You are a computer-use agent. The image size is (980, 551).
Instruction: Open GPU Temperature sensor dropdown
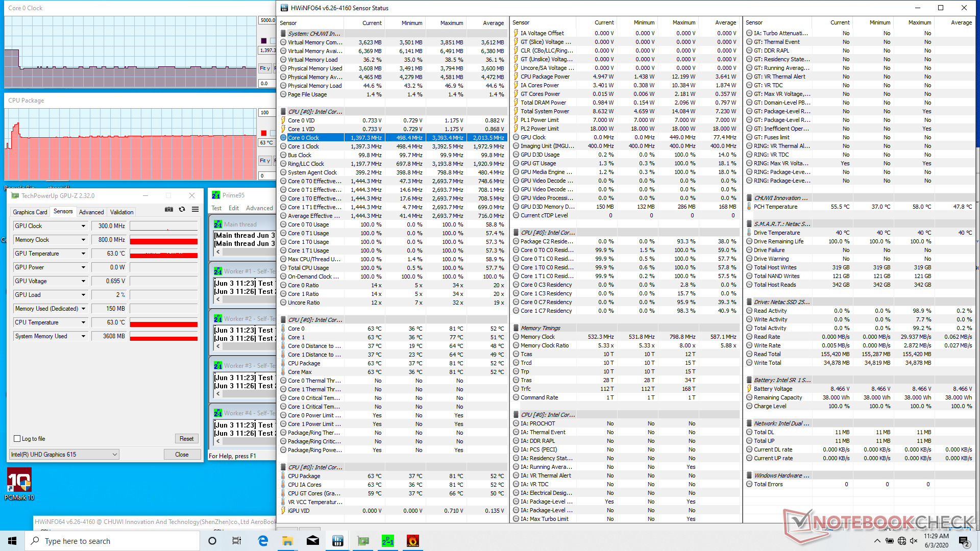[83, 254]
